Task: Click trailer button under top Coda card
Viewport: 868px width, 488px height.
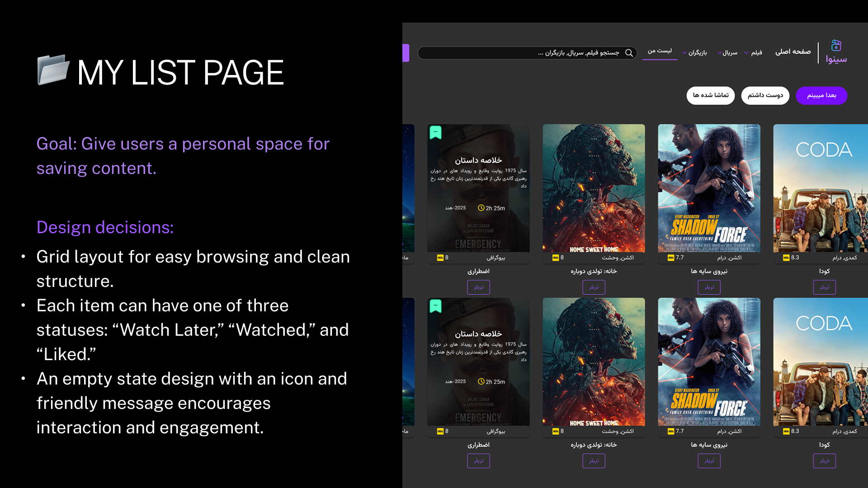Action: [825, 287]
